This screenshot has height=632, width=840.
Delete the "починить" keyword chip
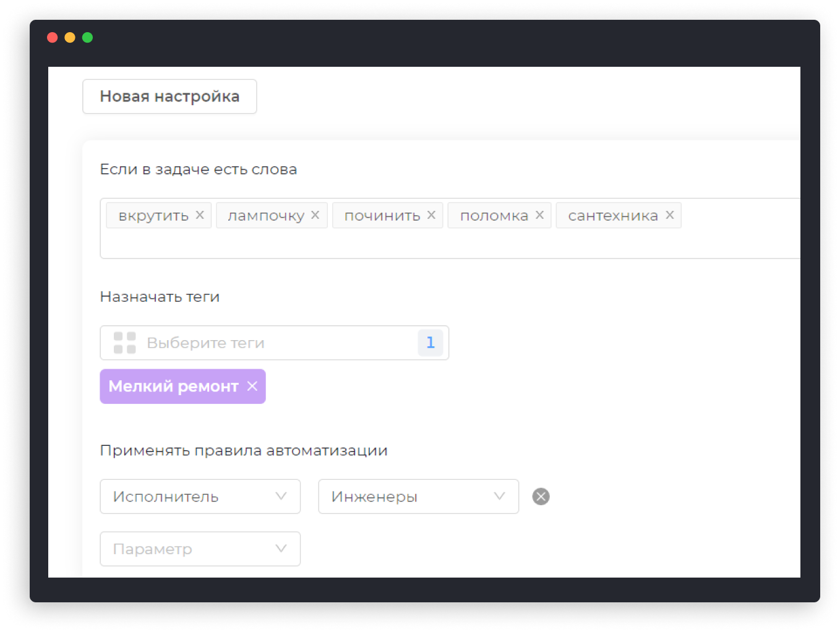tap(431, 215)
